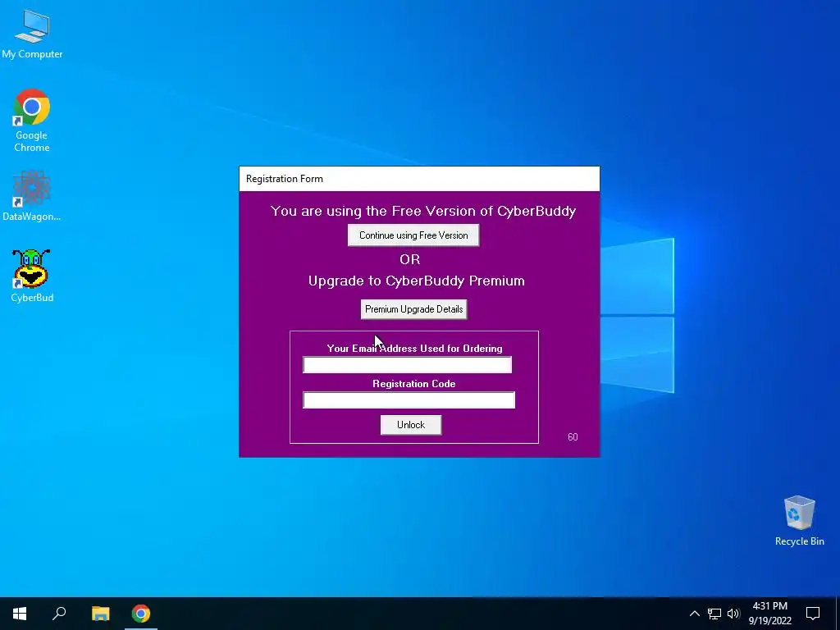The image size is (840, 630).
Task: Click the Unlock button
Action: coord(411,425)
